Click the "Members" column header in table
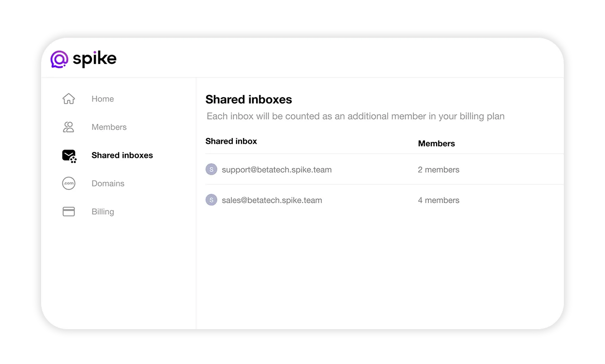The image size is (605, 364). [436, 143]
